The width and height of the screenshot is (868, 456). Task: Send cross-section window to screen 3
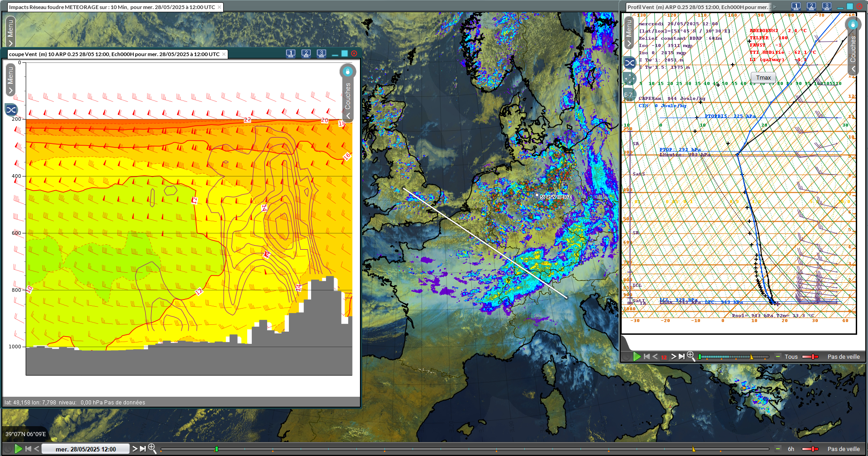pos(321,53)
